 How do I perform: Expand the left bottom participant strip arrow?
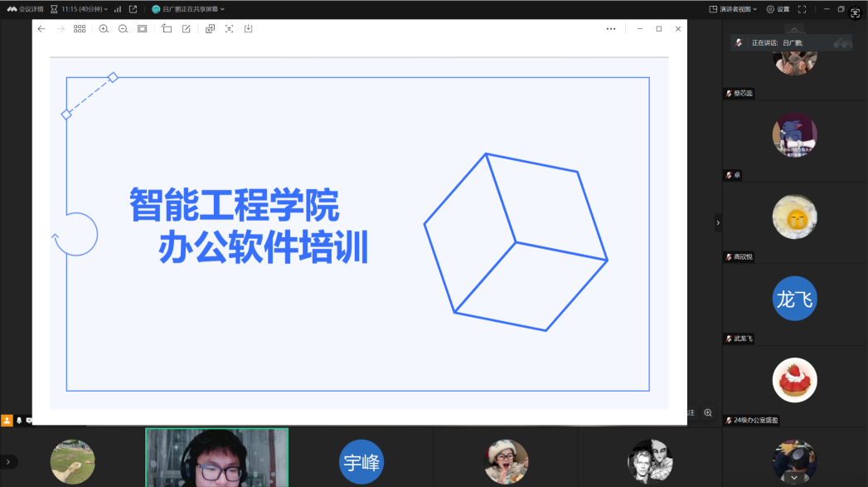(x=8, y=461)
